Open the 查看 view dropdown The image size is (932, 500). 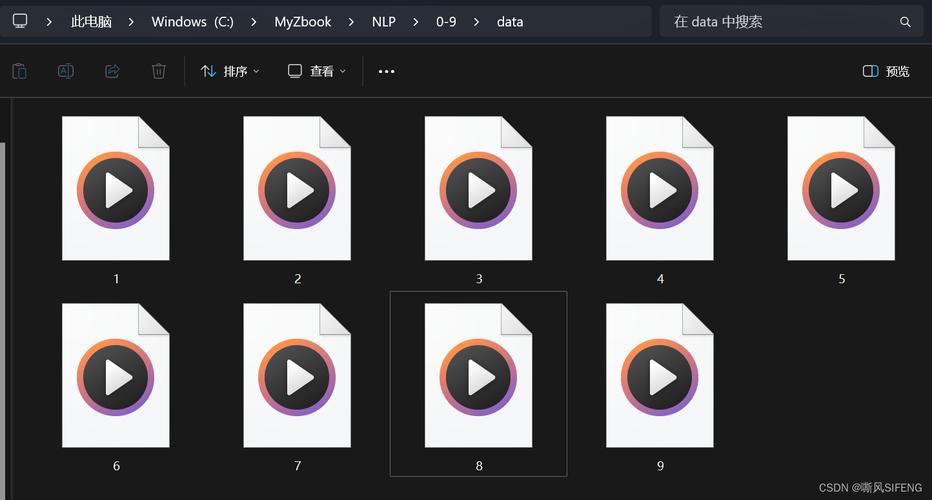[317, 71]
